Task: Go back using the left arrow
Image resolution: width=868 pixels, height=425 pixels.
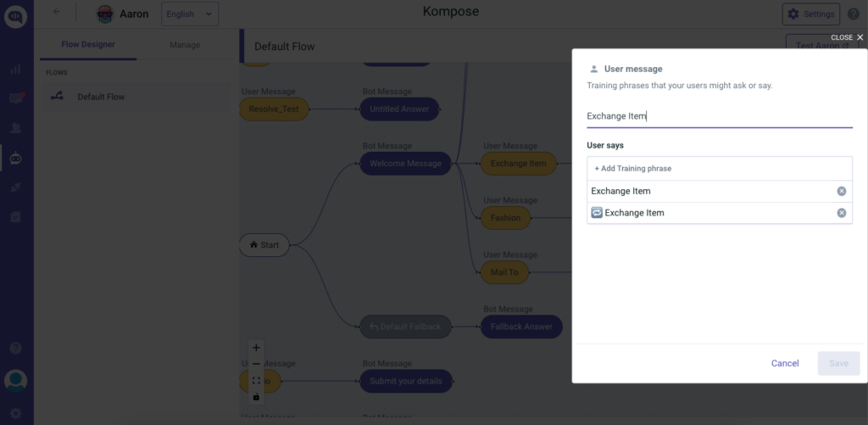Action: point(57,13)
